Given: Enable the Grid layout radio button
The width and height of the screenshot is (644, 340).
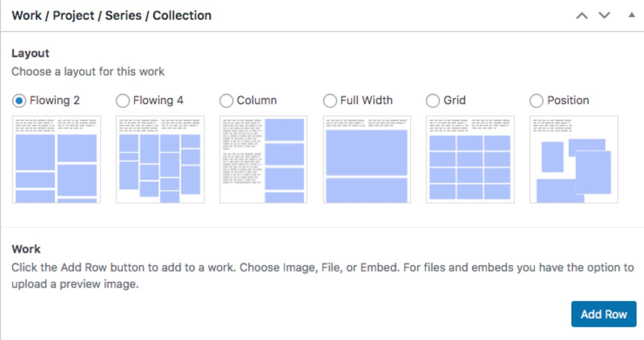Looking at the screenshot, I should click(x=433, y=101).
